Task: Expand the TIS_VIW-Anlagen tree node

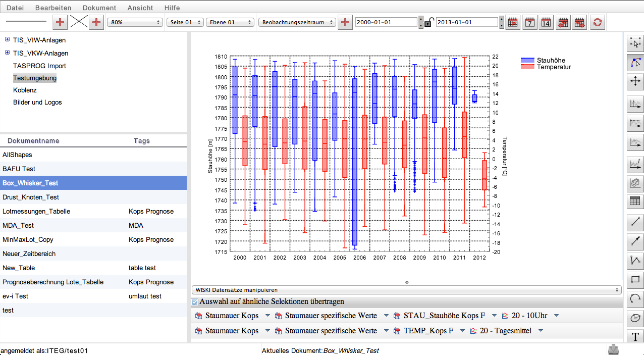Action: click(x=7, y=40)
